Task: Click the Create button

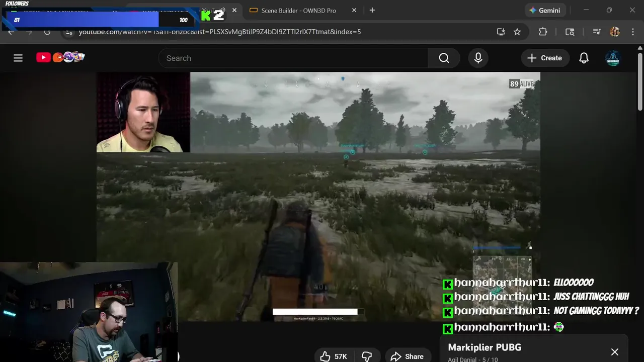Action: pos(544,58)
